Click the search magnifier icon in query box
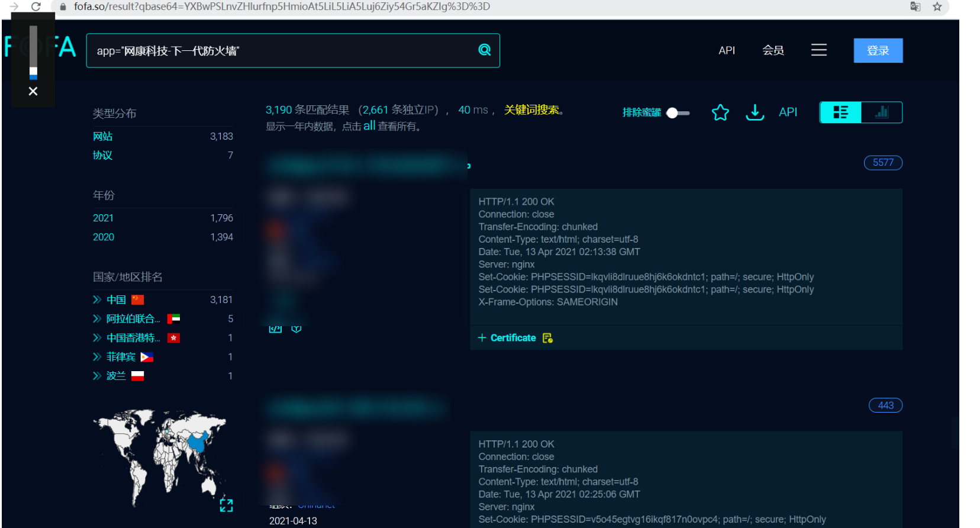The image size is (980, 528). (x=485, y=50)
